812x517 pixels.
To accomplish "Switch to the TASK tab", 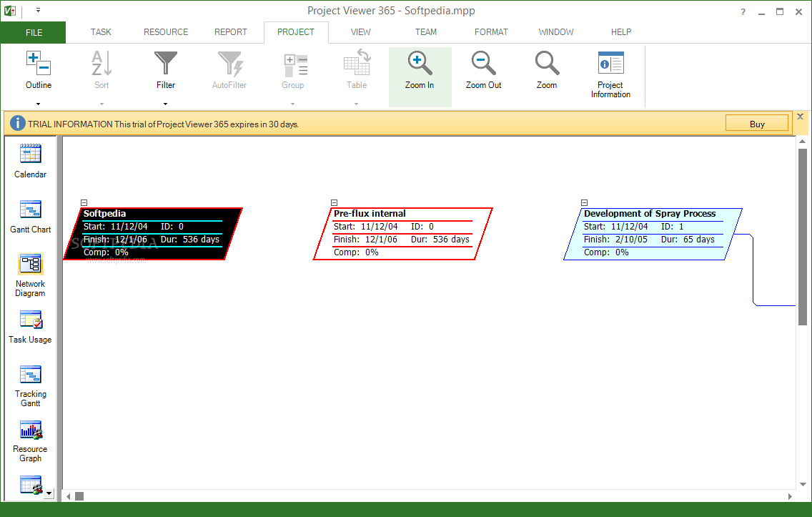I will coord(101,32).
